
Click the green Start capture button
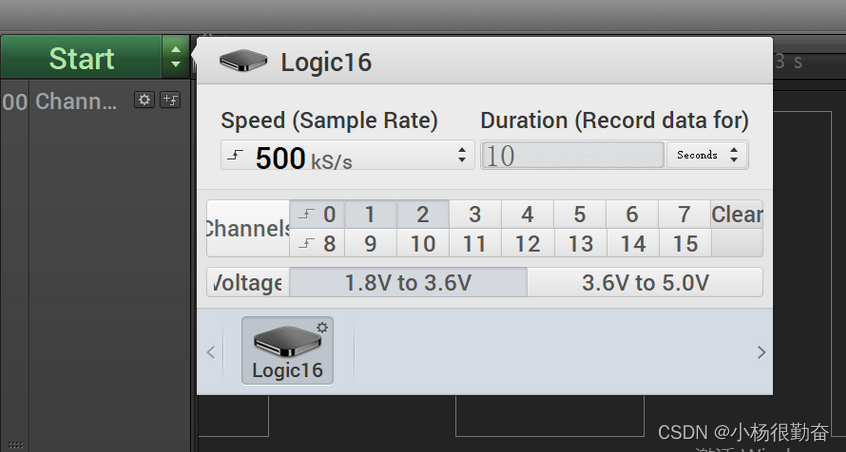81,57
